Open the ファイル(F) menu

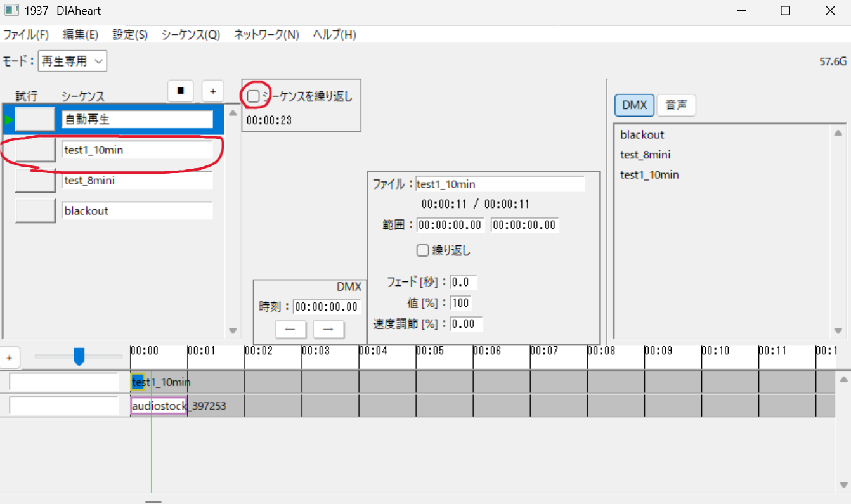tap(26, 35)
